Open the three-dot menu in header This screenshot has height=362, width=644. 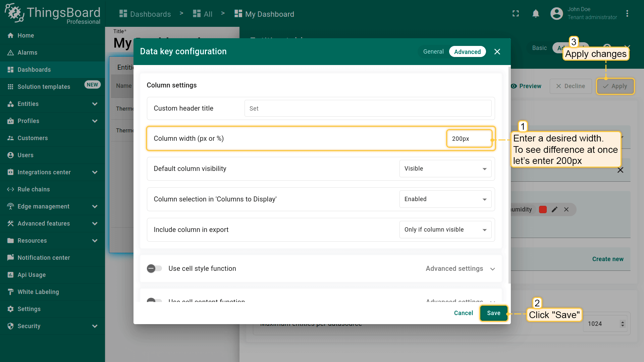pyautogui.click(x=627, y=14)
